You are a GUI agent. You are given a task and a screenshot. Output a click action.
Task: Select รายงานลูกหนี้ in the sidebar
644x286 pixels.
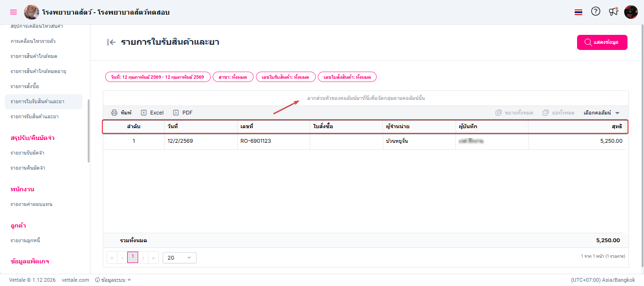pos(25,241)
